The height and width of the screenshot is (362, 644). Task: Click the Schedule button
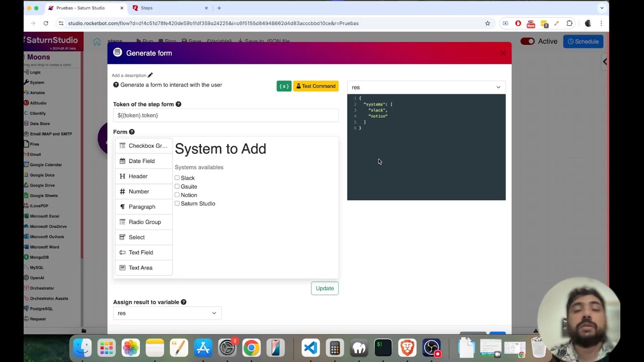(x=583, y=41)
